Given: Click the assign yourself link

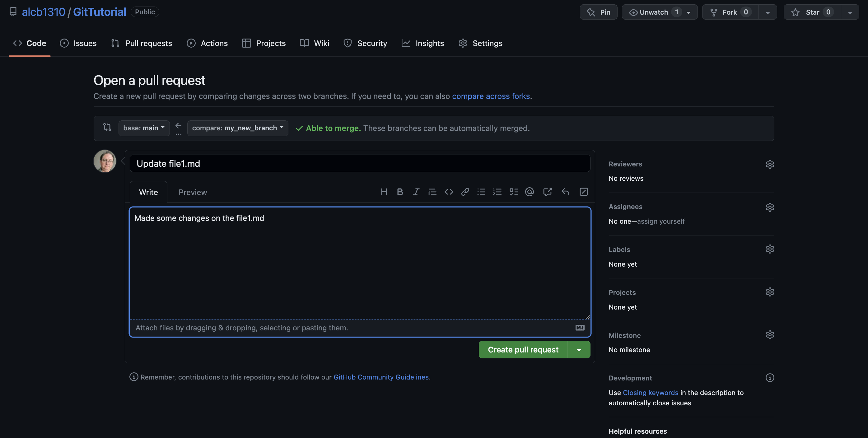Looking at the screenshot, I should 660,221.
